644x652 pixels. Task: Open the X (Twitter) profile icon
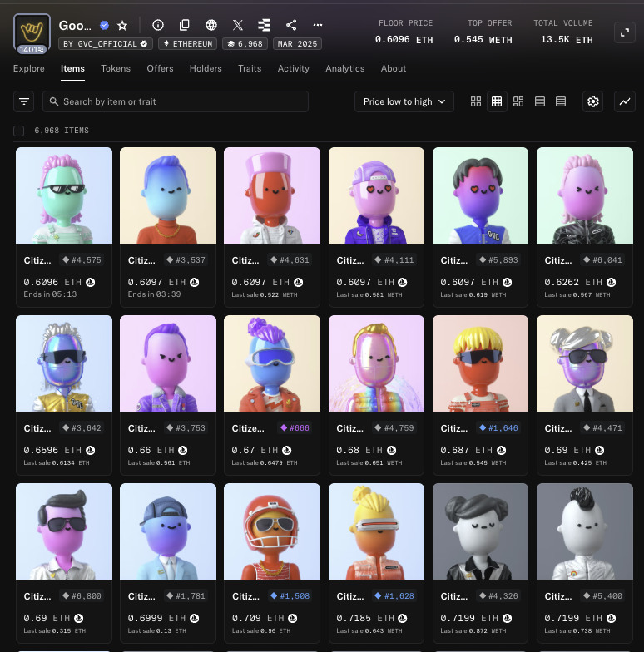pyautogui.click(x=238, y=25)
